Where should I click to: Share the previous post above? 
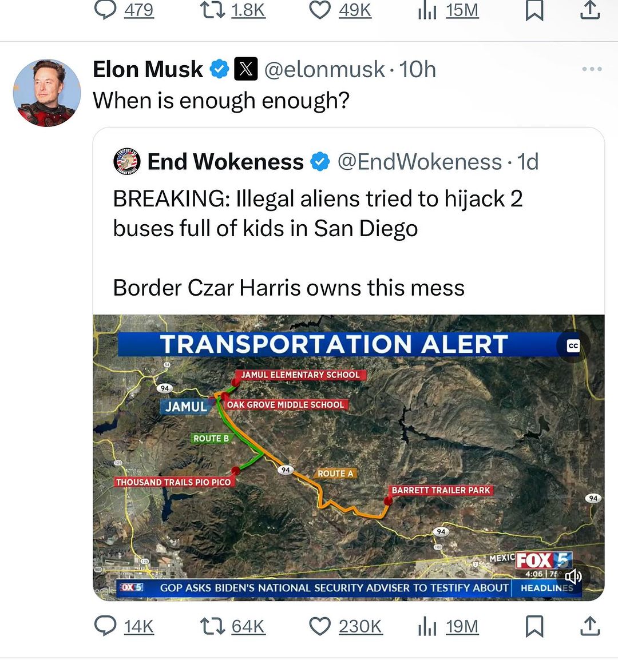click(x=590, y=10)
